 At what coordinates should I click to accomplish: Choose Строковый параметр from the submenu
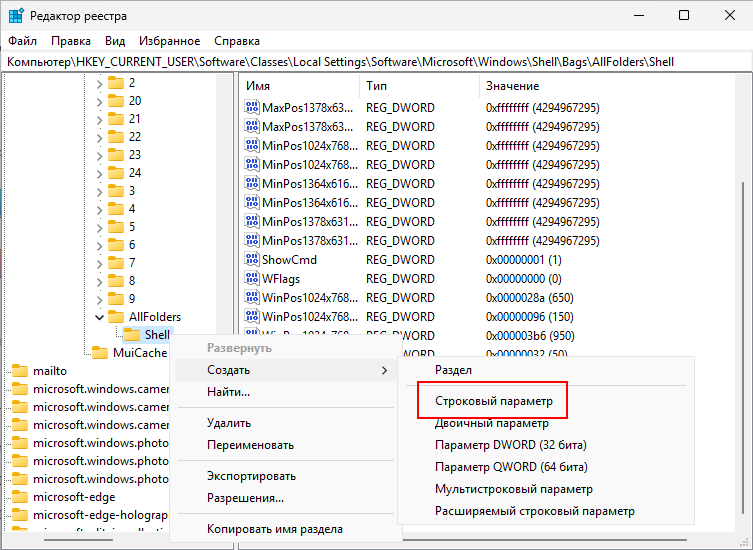(493, 401)
